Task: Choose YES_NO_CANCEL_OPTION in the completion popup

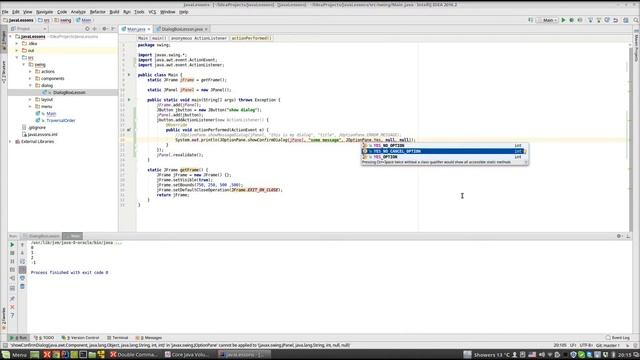Action: click(x=443, y=151)
